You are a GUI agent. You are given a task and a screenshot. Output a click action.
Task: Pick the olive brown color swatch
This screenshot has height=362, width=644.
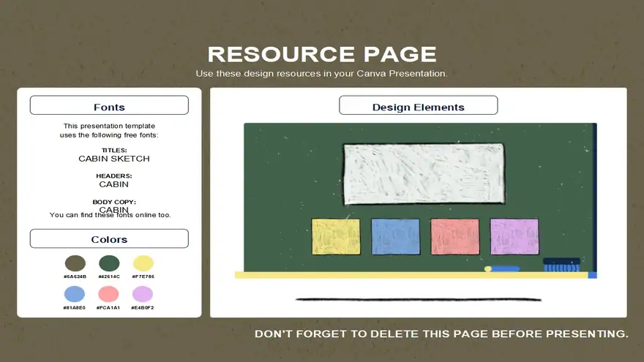click(x=75, y=263)
